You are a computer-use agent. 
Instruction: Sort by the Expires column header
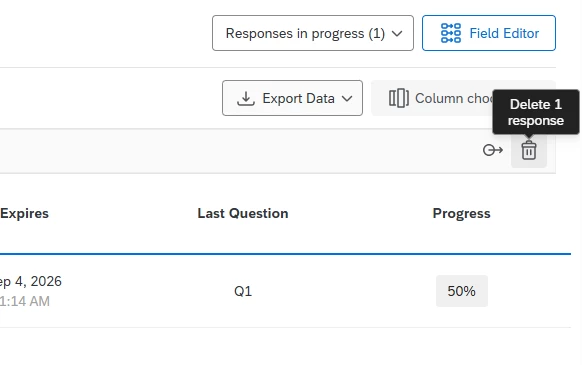24,214
